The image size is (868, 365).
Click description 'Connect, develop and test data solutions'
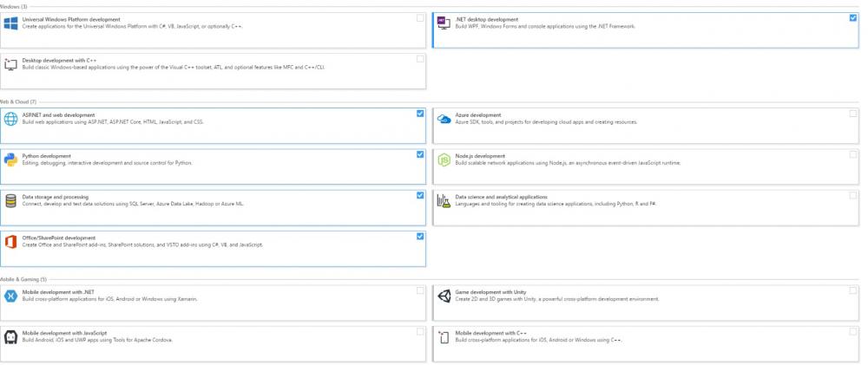[133, 204]
